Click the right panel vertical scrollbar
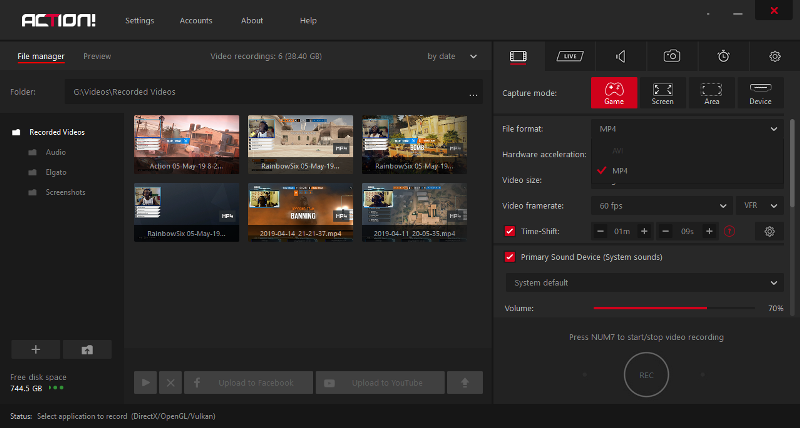This screenshot has height=428, width=800. click(x=792, y=163)
